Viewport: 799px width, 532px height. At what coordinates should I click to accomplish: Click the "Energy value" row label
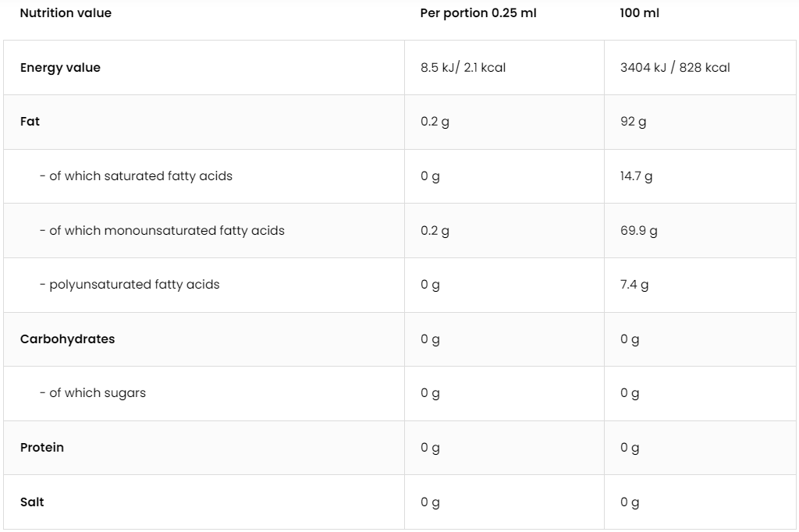[60, 68]
